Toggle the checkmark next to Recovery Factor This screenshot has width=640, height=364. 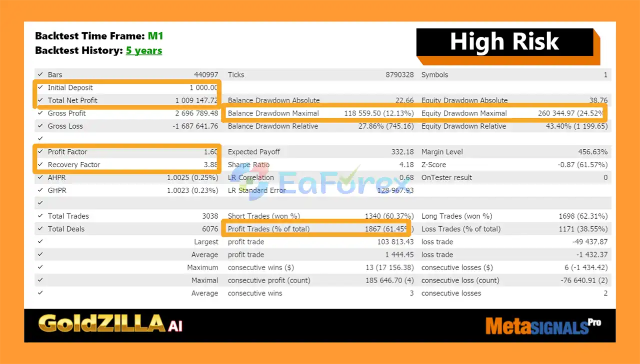(x=40, y=164)
